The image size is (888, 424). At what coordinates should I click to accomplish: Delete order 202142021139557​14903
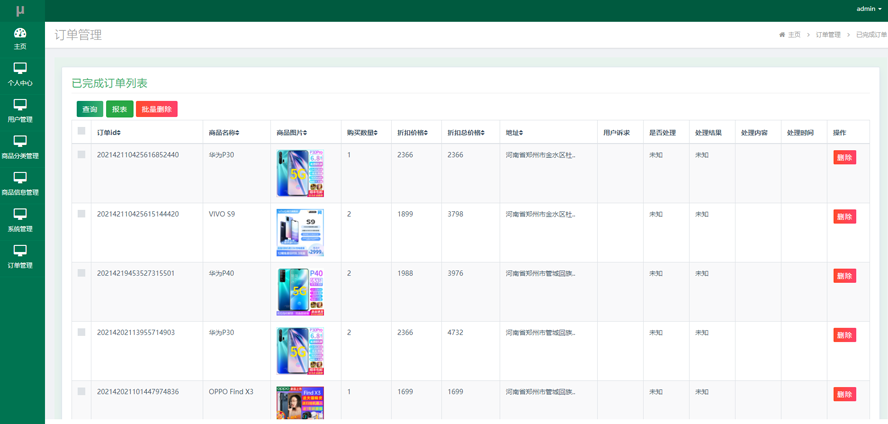pyautogui.click(x=844, y=335)
